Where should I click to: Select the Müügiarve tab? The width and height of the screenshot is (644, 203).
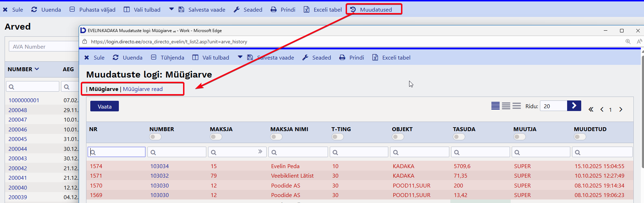(x=103, y=89)
